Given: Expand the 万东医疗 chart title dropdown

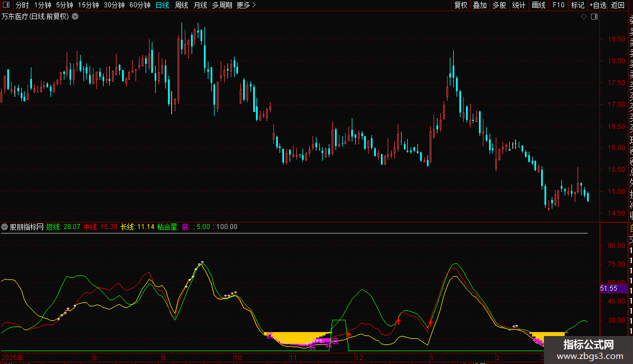Looking at the screenshot, I should click(75, 17).
